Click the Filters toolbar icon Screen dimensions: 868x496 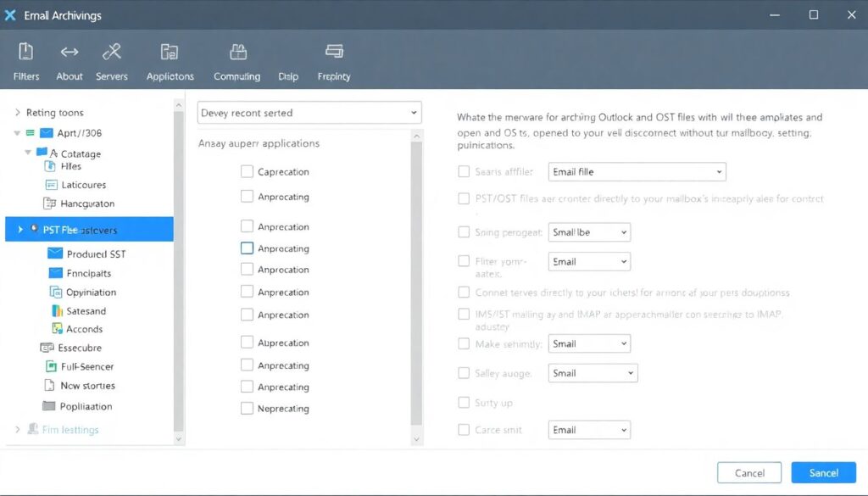(x=25, y=53)
